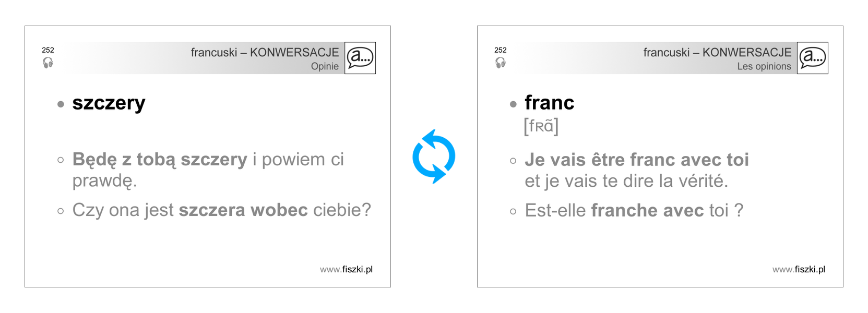
Task: Click the French headword "franc"
Action: click(x=549, y=103)
